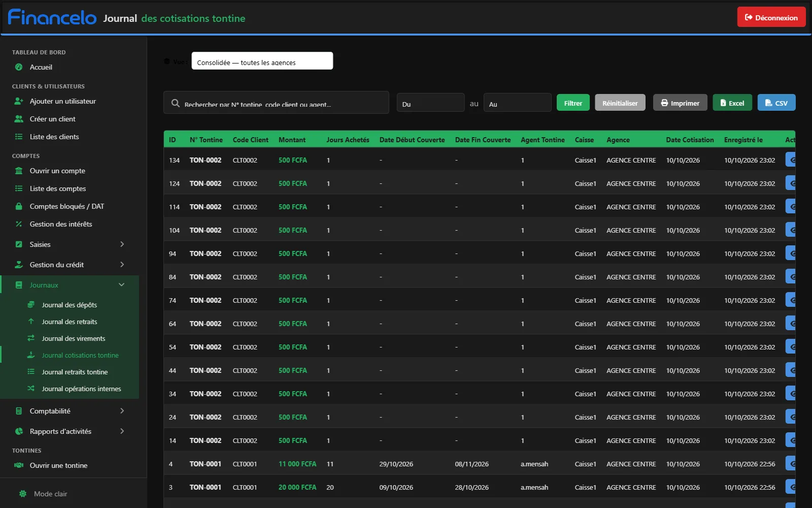Focus the tontine search field
812x508 pixels.
[x=276, y=103]
